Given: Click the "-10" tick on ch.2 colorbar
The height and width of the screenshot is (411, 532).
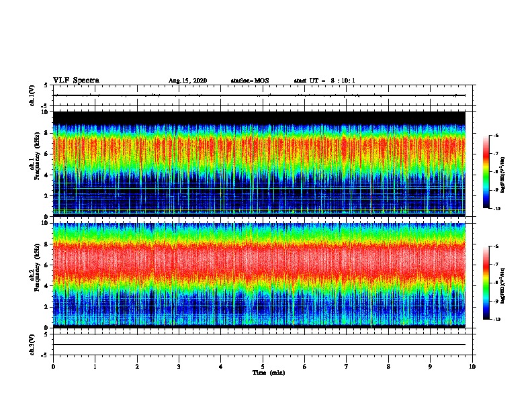Looking at the screenshot, I should tap(496, 320).
